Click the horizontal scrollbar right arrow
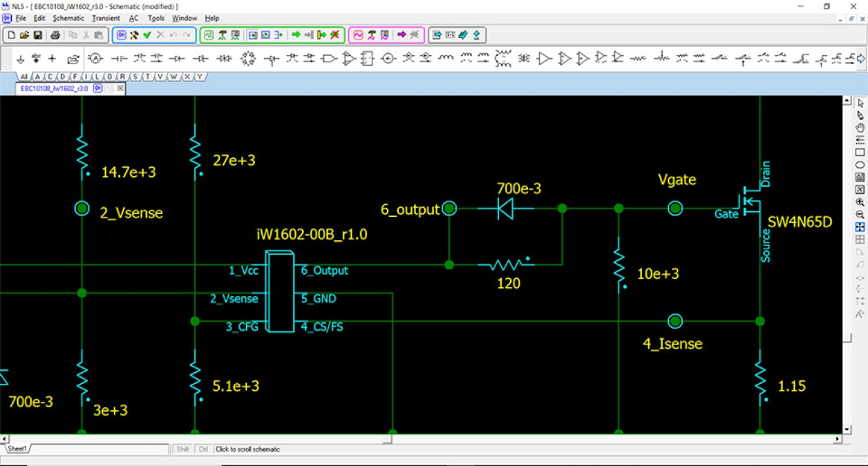 838,439
